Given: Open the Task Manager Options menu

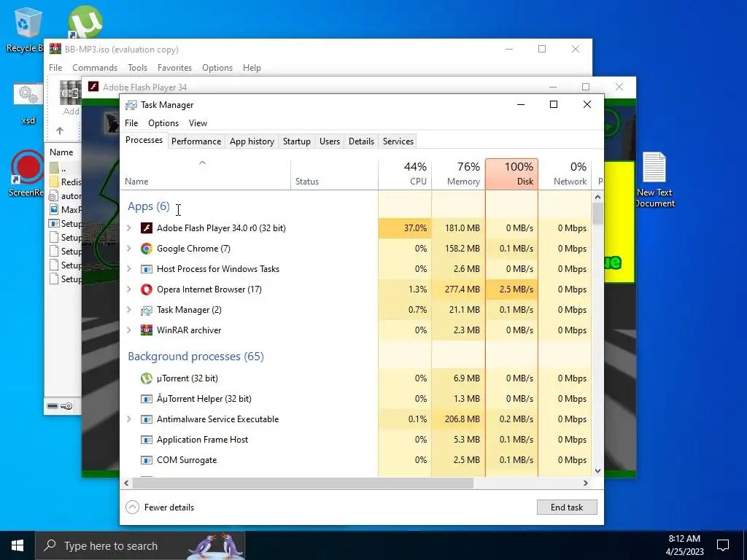Looking at the screenshot, I should pos(163,122).
